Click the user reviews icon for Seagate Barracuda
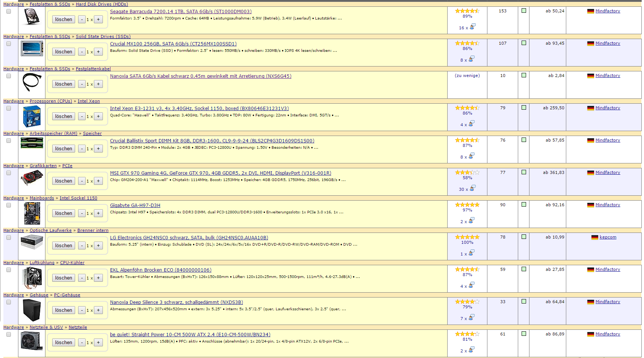This screenshot has height=358, width=644. pyautogui.click(x=472, y=26)
